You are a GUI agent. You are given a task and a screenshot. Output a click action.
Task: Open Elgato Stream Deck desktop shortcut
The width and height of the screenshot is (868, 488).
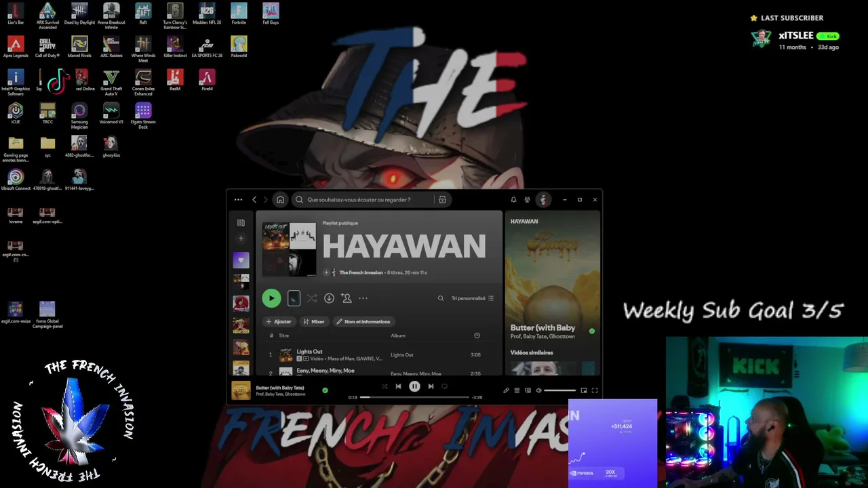143,116
